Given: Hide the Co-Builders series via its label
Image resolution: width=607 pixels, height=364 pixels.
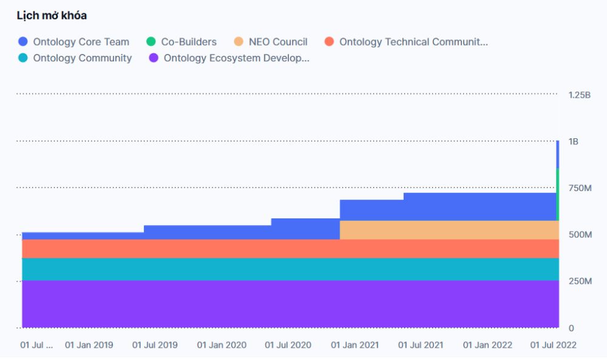Looking at the screenshot, I should point(188,42).
